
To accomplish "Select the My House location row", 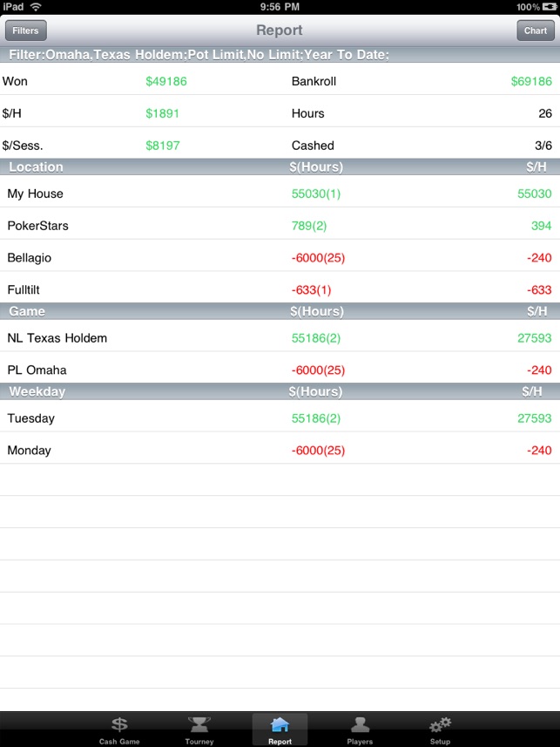I will tap(280, 194).
